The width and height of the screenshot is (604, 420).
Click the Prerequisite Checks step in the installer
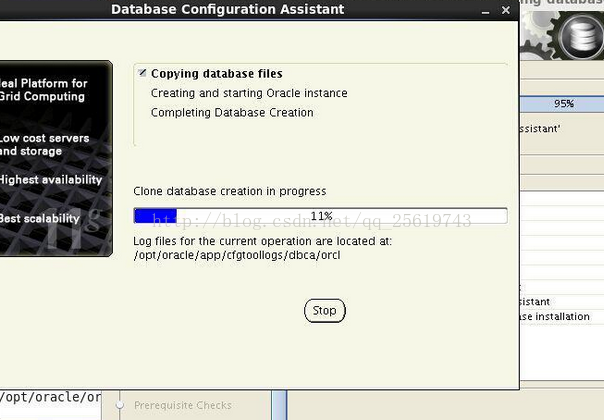[x=183, y=405]
